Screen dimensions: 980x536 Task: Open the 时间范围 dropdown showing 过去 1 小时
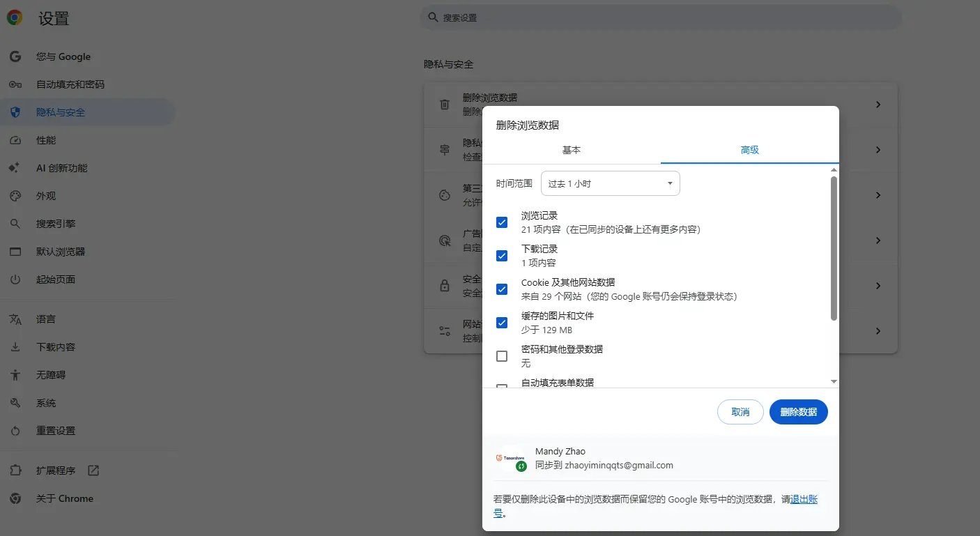(x=610, y=183)
